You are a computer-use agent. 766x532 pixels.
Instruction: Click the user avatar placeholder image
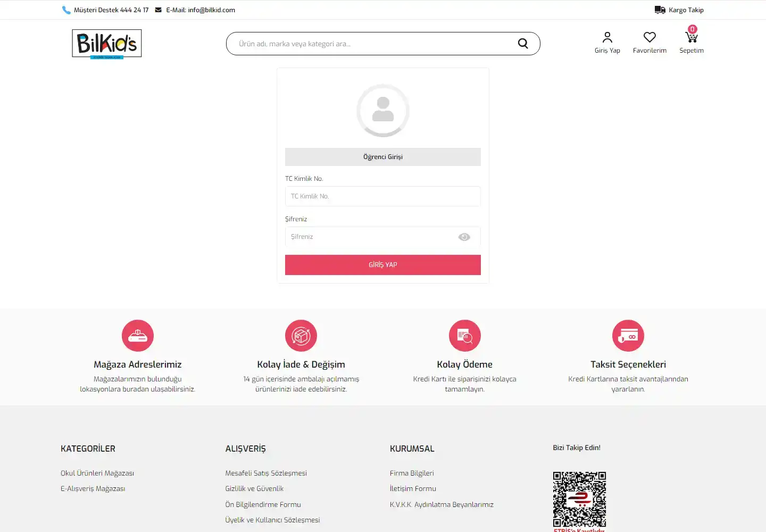coord(383,111)
